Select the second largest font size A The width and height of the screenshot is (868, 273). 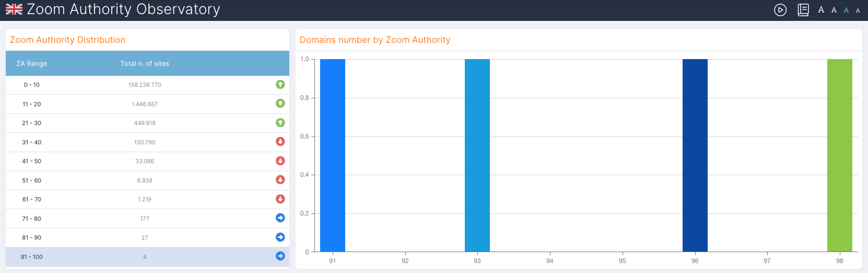[834, 10]
